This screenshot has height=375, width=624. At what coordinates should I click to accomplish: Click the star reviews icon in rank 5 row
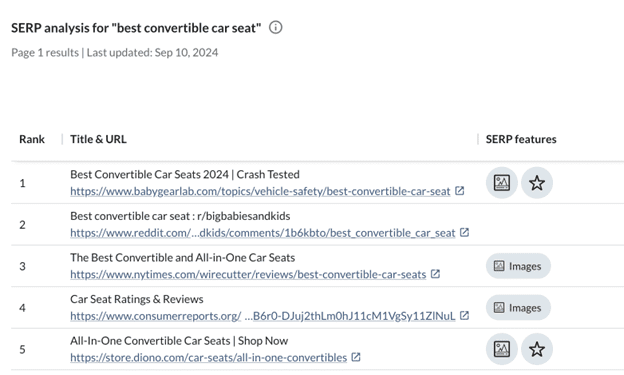click(x=537, y=349)
